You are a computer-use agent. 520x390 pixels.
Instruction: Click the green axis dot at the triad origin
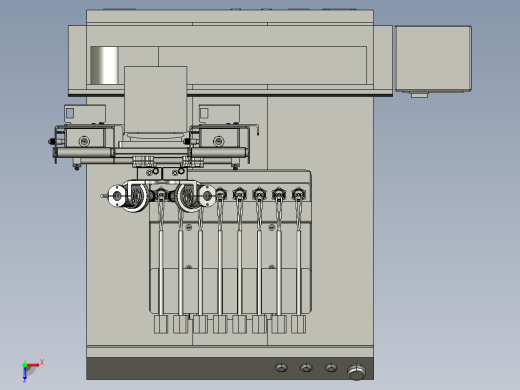click(x=25, y=365)
